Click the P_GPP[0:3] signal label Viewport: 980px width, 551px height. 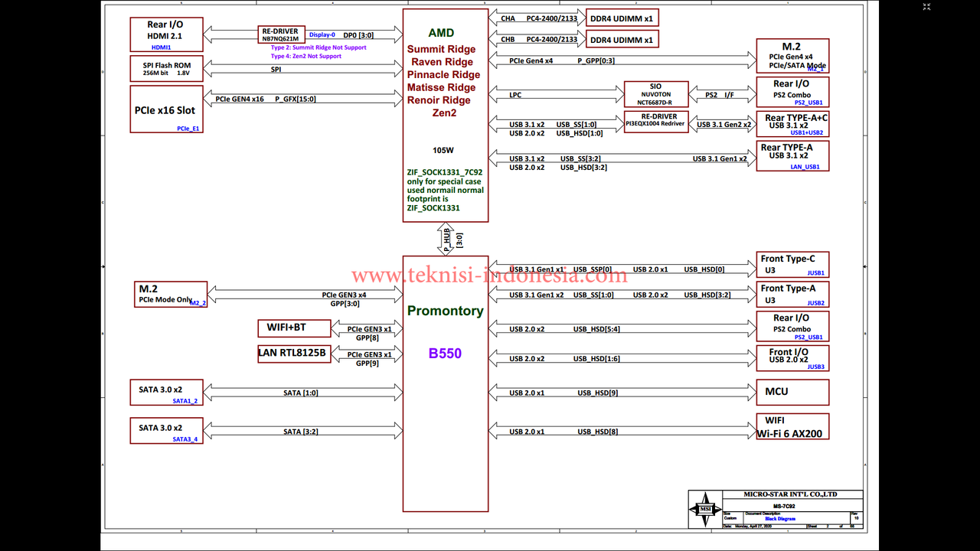596,60
